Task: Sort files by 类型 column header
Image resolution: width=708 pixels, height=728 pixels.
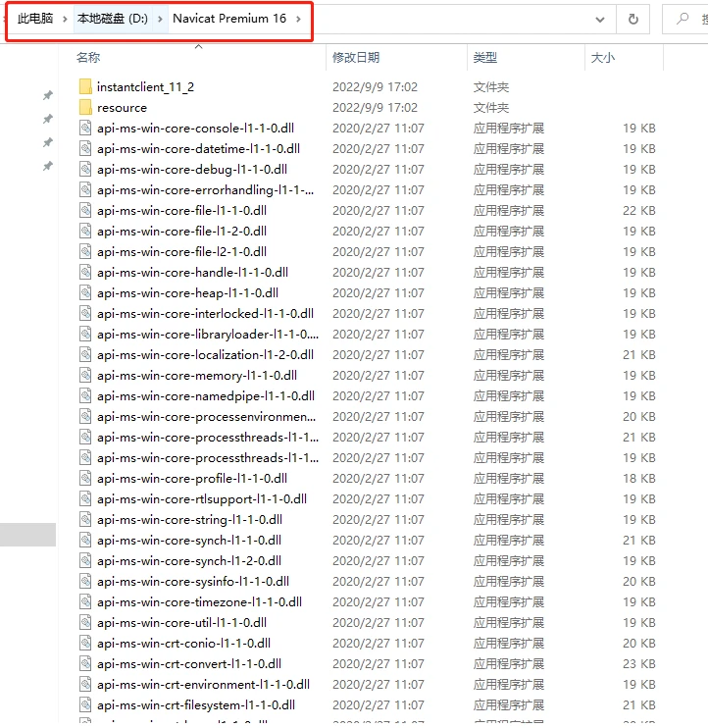Action: click(485, 58)
